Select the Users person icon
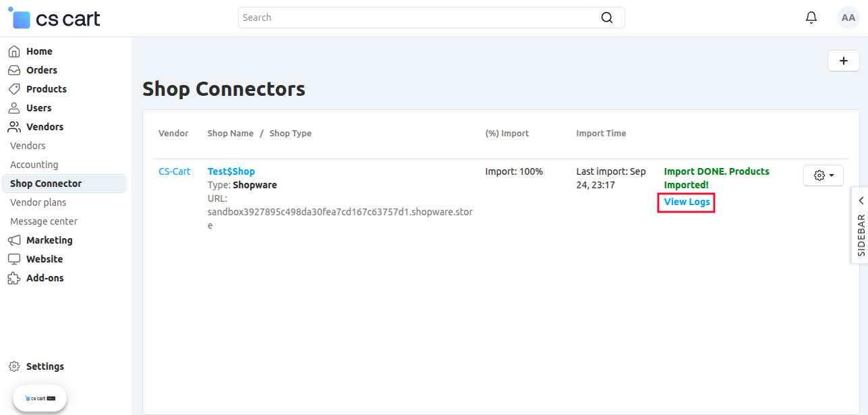Screen dimensions: 868x415 (15, 107)
